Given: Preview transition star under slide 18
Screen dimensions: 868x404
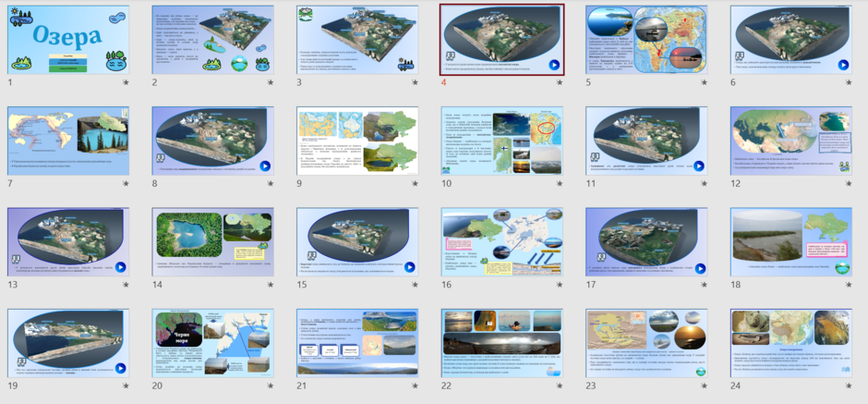Looking at the screenshot, I should pos(848,285).
